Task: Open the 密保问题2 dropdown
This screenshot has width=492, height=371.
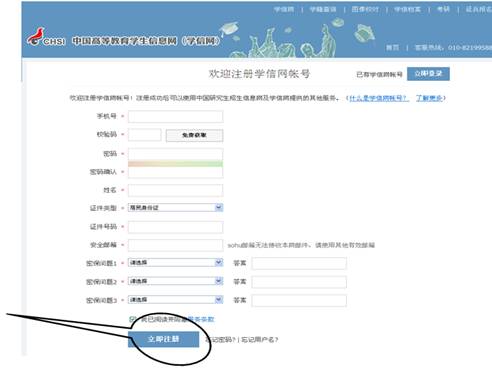Action: pos(175,281)
